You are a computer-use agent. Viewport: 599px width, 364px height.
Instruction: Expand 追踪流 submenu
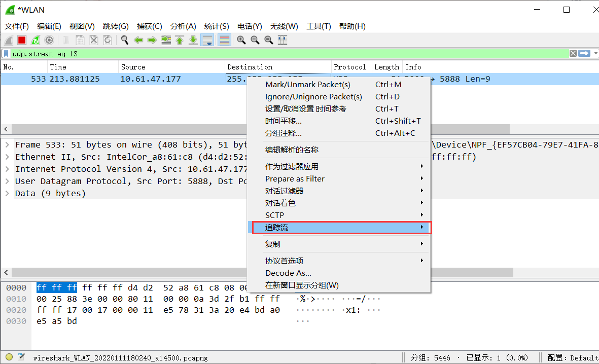coord(339,228)
